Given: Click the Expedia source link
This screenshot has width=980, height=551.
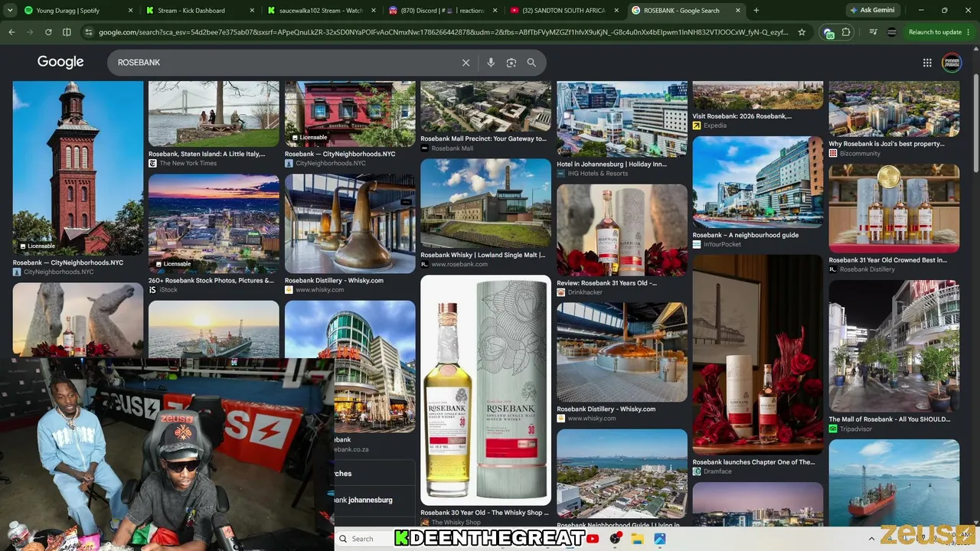Looking at the screenshot, I should coord(715,126).
